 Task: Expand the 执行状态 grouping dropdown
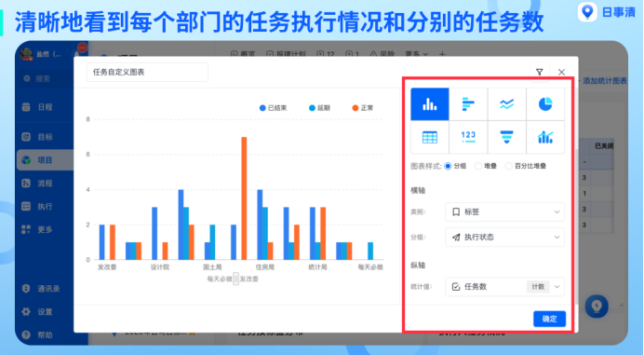tap(504, 237)
